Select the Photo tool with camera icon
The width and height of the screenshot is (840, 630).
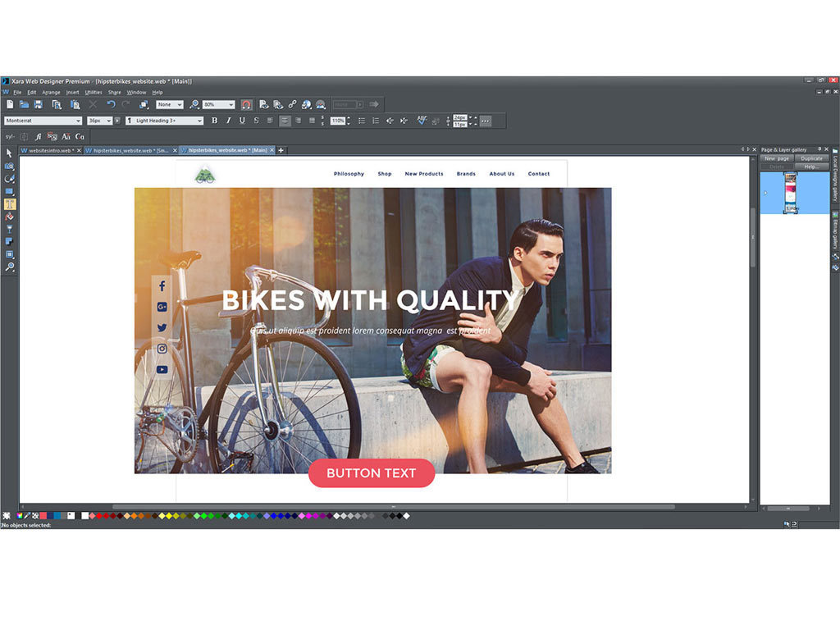pyautogui.click(x=9, y=166)
